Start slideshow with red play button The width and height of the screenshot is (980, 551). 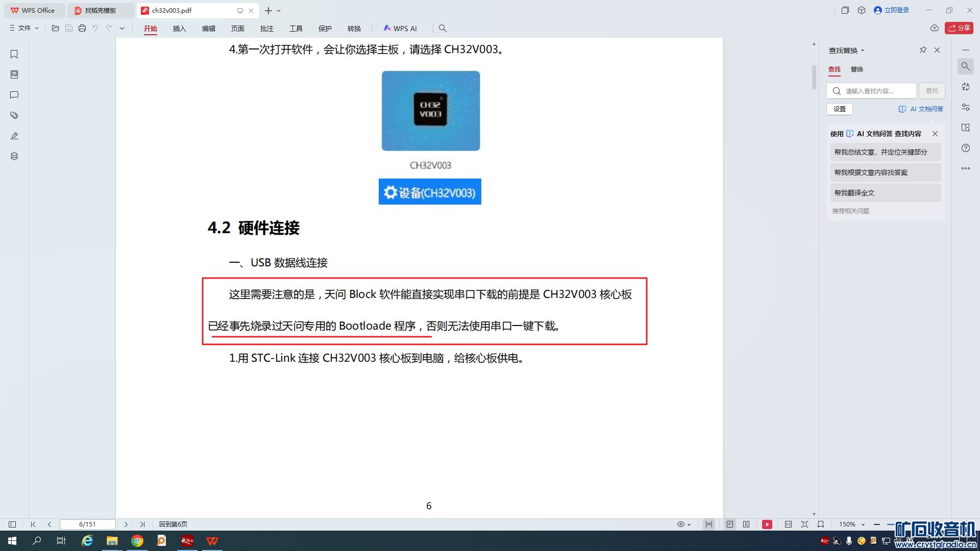[767, 524]
